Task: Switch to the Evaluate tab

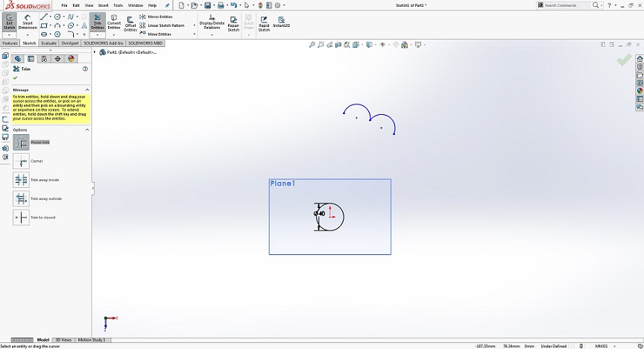Action: pos(49,43)
